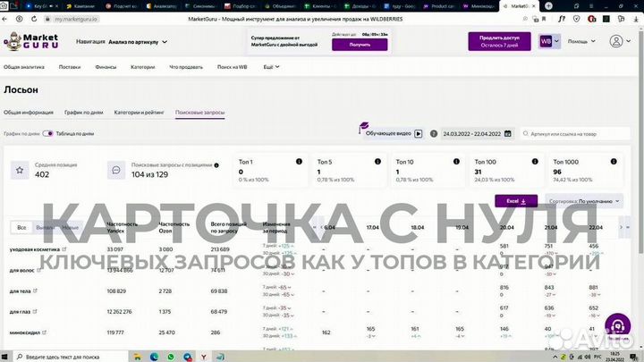Click Продлить доступ button
The width and height of the screenshot is (644, 362).
coord(499,41)
